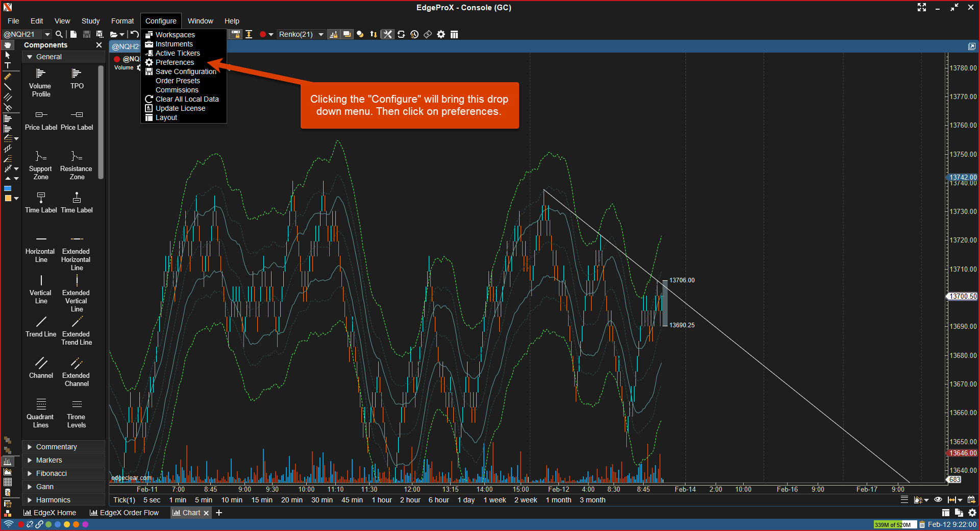
Task: Select the Tick(1) timeframe
Action: (x=124, y=500)
